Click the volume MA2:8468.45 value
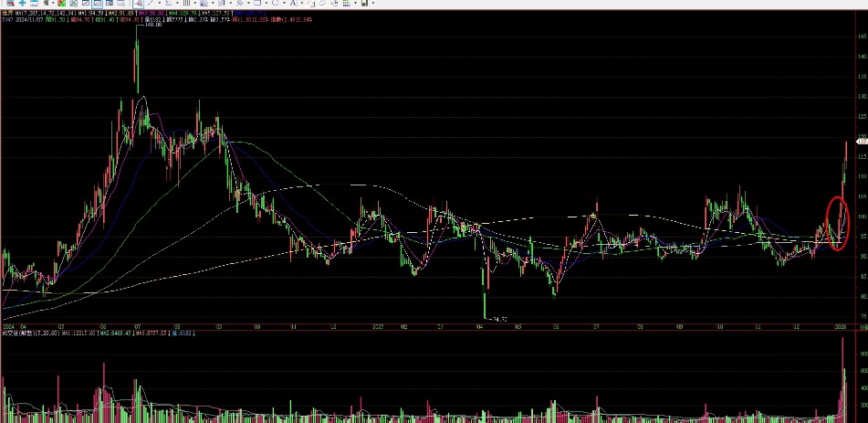 tap(115, 334)
